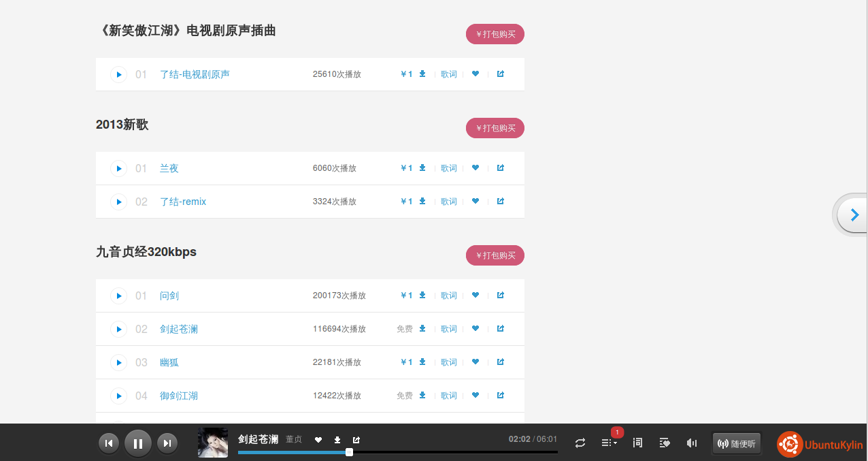Open the playlist queue dropdown

pyautogui.click(x=609, y=443)
